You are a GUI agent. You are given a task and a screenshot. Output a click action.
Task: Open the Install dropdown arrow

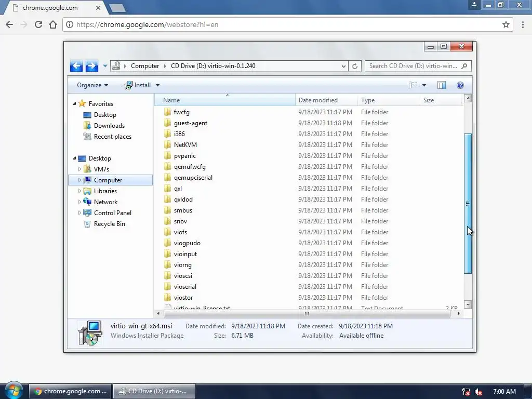coord(157,85)
